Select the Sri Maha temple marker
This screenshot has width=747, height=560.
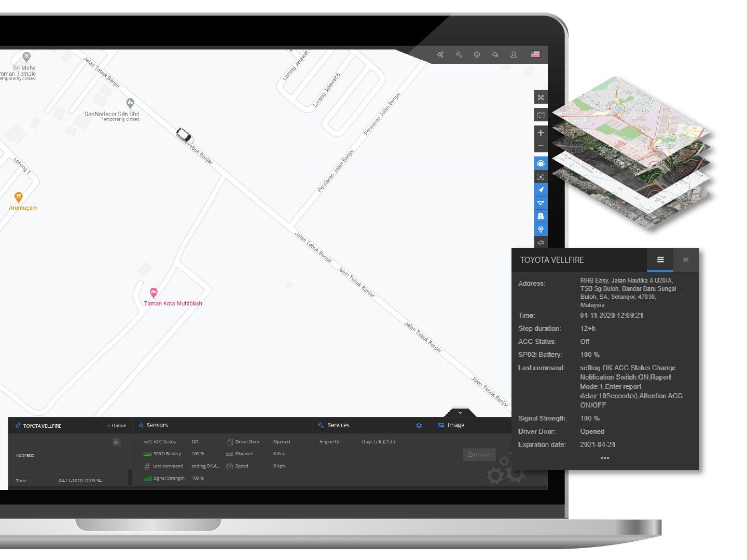pos(26,57)
